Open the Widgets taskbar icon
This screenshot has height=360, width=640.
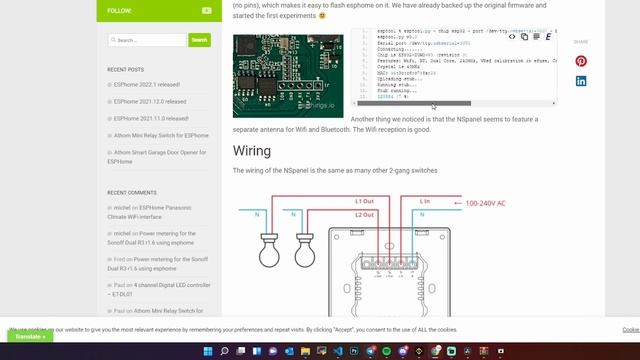257,351
